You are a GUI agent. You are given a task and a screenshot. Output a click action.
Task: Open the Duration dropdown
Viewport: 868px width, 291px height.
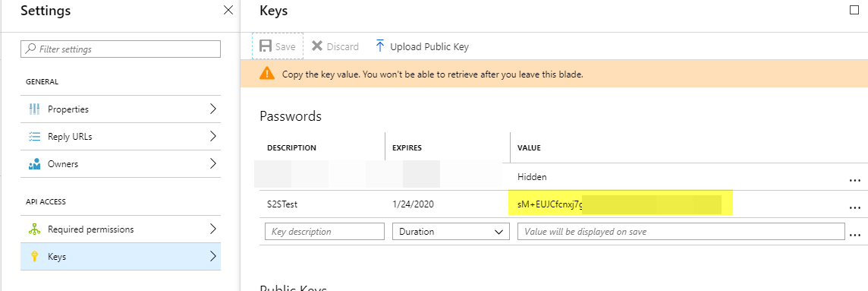[x=451, y=231]
